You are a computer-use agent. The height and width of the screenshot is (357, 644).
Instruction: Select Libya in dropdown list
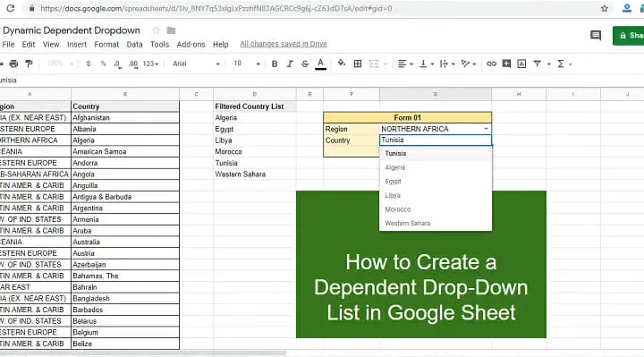click(436, 195)
